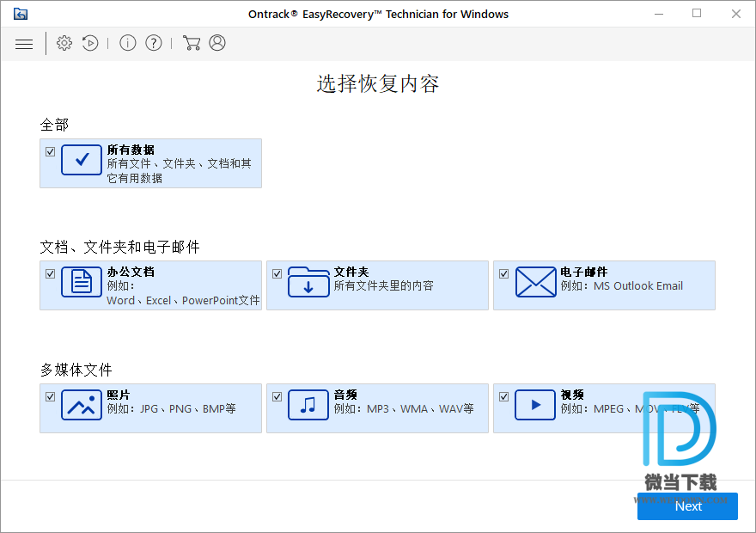This screenshot has height=533, width=756.
Task: Toggle the 音频 checkbox
Action: click(x=277, y=396)
